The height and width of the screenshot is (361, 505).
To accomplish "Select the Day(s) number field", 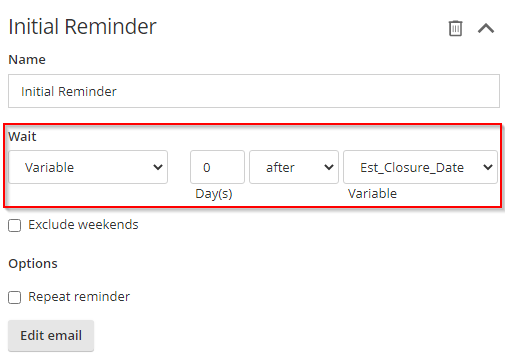I will click(217, 167).
